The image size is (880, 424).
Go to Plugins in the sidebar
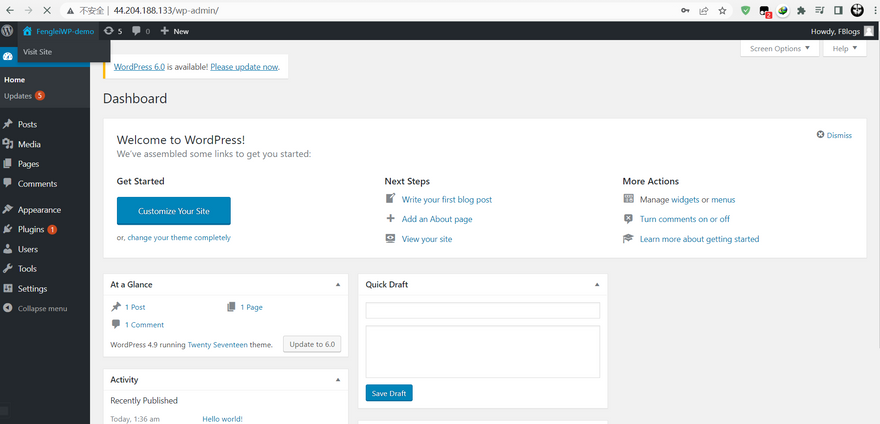pyautogui.click(x=31, y=229)
